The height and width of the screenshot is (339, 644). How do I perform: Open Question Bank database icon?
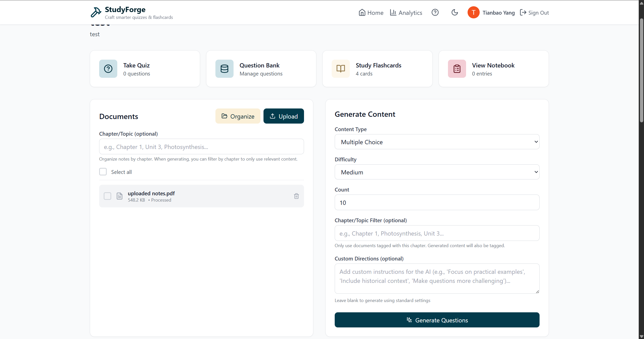(224, 69)
